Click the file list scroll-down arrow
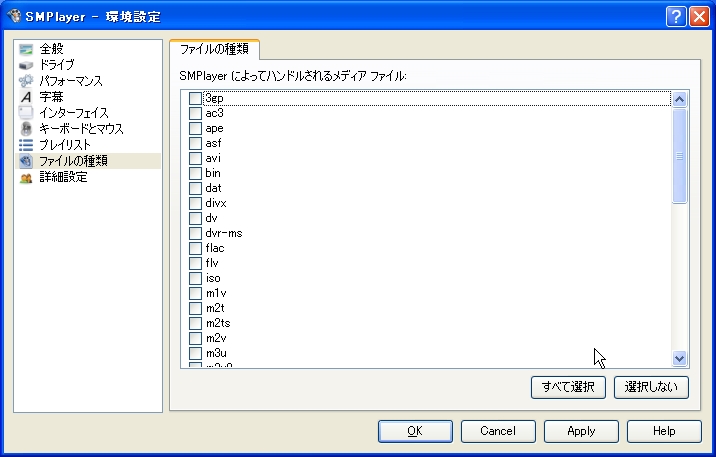716x457 pixels. tap(679, 358)
